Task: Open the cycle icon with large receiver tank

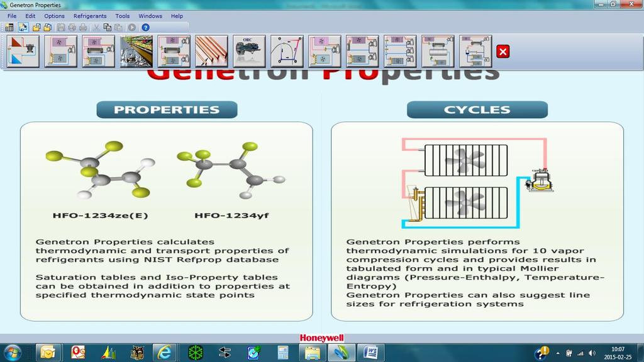Action: click(x=438, y=52)
